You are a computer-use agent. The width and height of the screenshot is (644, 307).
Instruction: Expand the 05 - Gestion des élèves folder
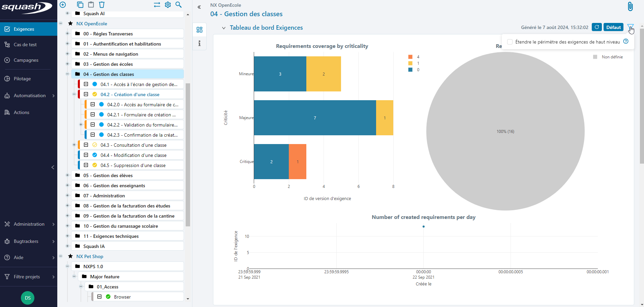click(67, 175)
